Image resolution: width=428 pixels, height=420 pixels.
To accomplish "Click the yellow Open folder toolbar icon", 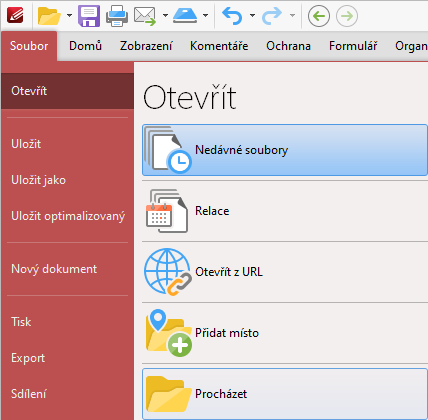I will click(49, 16).
